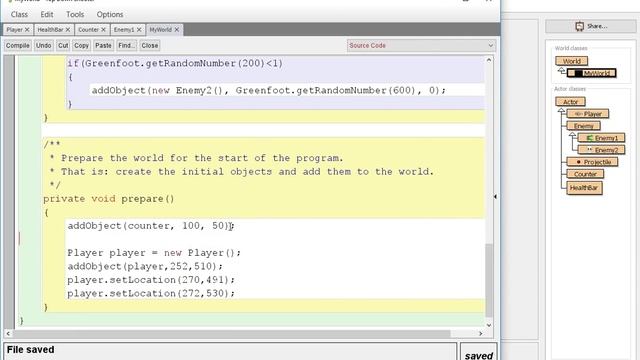Select the Counter class box

click(x=585, y=174)
